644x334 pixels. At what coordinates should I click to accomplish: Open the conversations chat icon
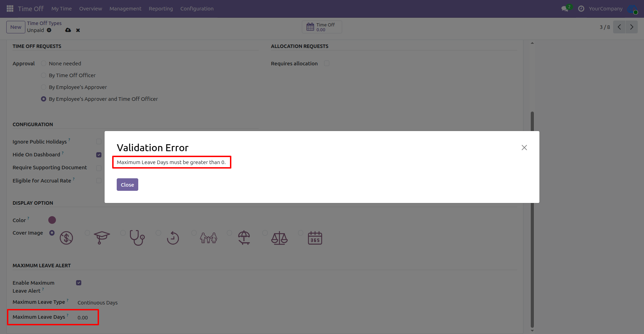(x=565, y=9)
